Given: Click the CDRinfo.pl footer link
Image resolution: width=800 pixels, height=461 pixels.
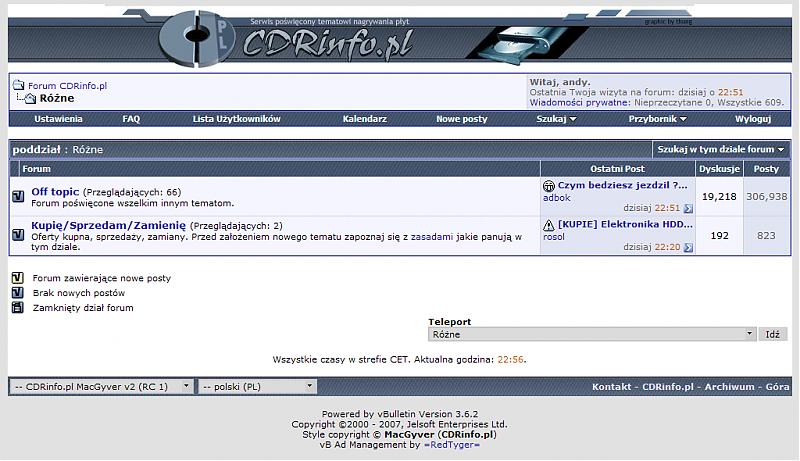Looking at the screenshot, I should pyautogui.click(x=668, y=387).
